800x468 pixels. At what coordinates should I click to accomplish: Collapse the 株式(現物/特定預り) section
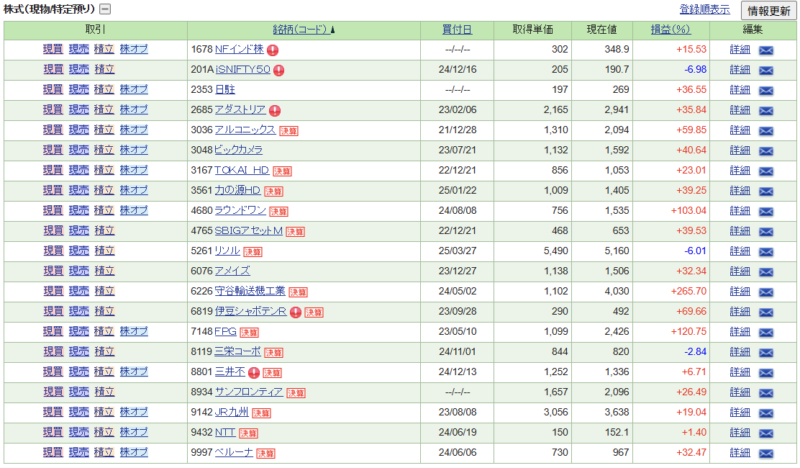(105, 9)
